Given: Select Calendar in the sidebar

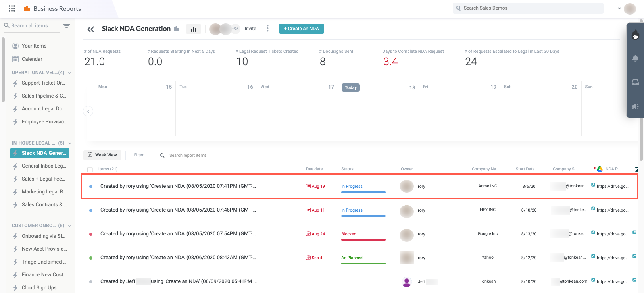Looking at the screenshot, I should [32, 59].
